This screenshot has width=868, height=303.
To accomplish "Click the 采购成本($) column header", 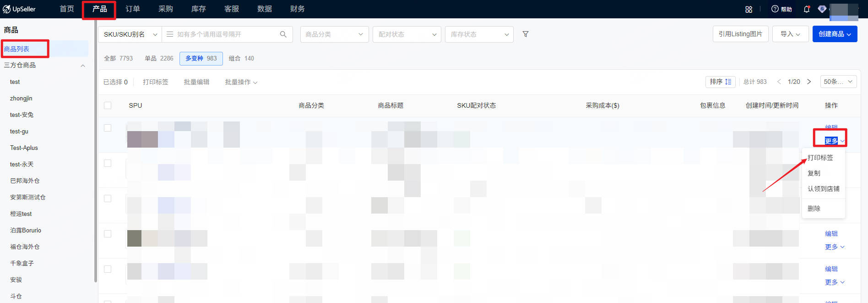I will (602, 105).
